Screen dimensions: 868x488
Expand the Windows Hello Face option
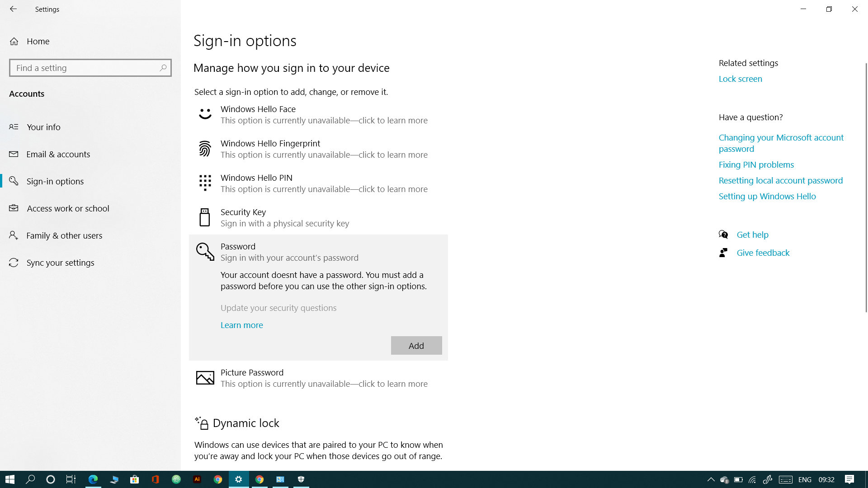[x=318, y=114]
